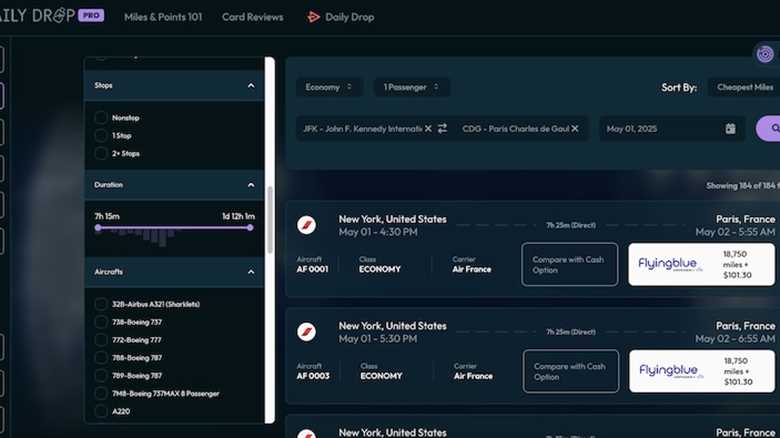Screen dimensions: 780x438
Task: Select the 7M8-Boeing 737MAX 8 Passenger aircraft
Action: [100, 394]
